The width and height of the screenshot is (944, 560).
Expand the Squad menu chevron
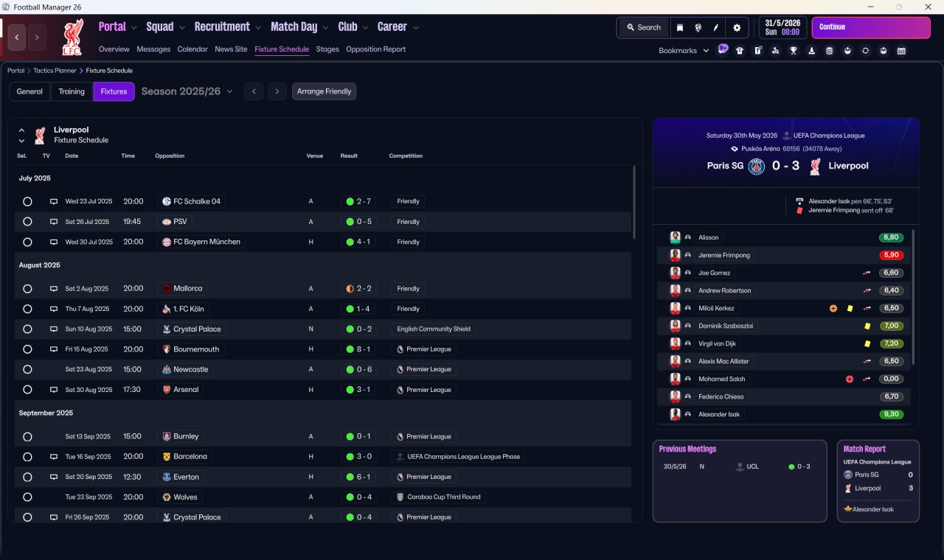[181, 28]
